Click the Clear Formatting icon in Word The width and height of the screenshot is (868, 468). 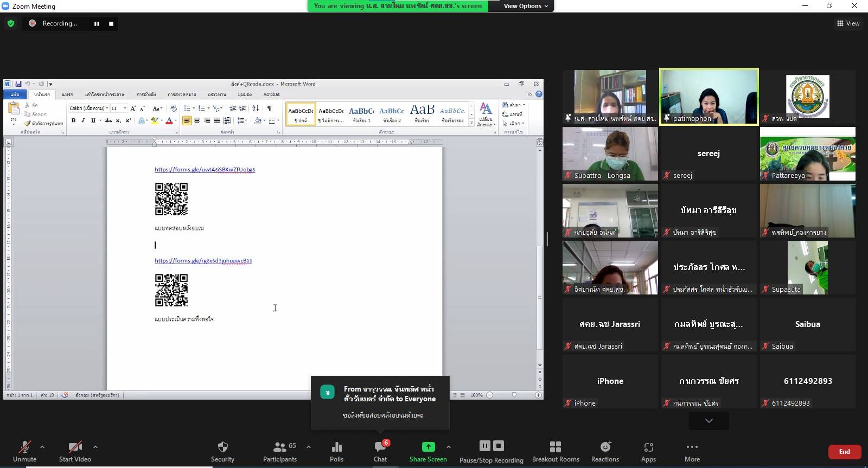coord(173,108)
